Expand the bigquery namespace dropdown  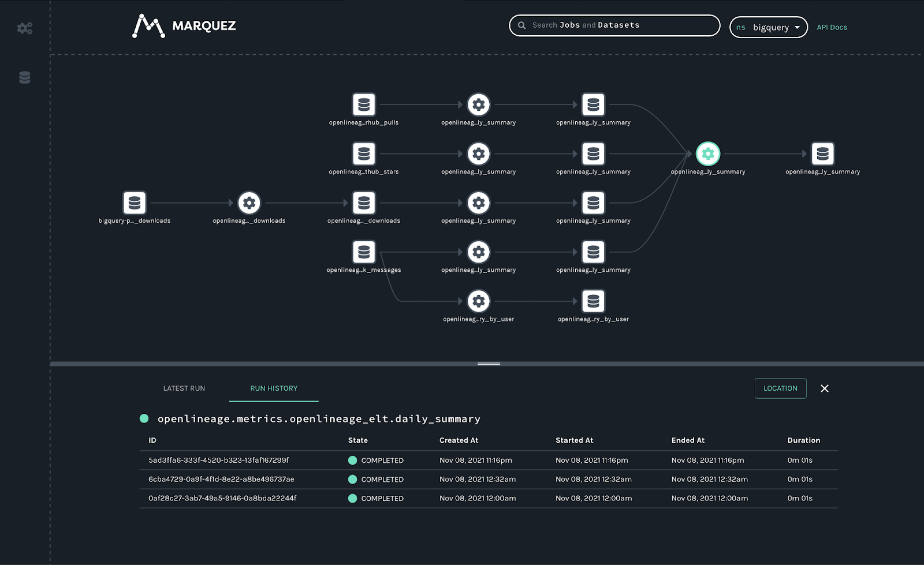tap(769, 27)
